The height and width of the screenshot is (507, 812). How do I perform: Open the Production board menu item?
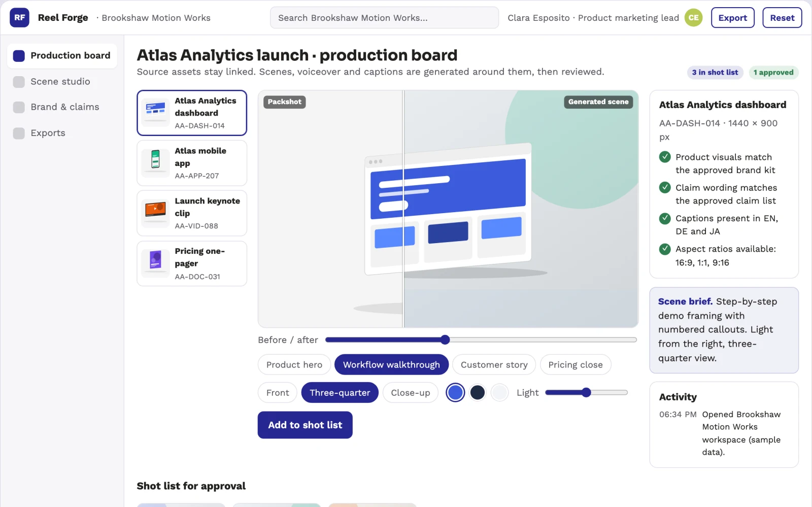coord(62,56)
